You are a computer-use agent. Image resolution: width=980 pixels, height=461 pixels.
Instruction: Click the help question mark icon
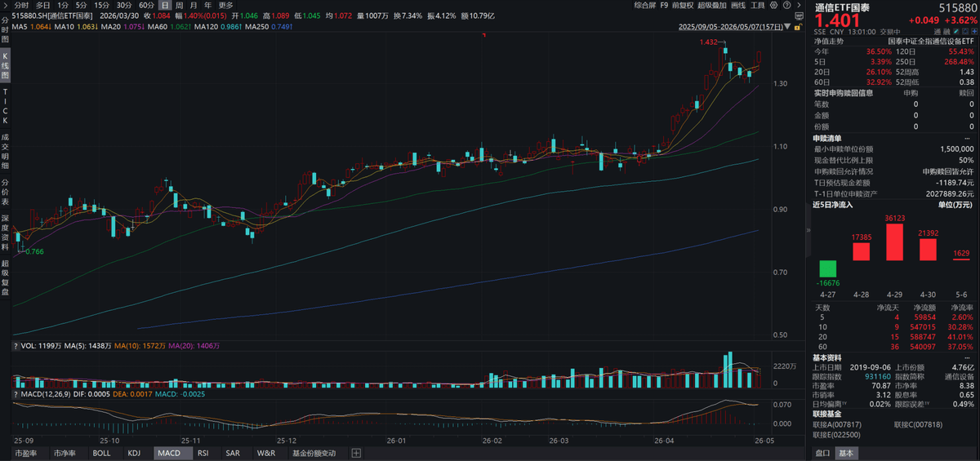point(787,5)
